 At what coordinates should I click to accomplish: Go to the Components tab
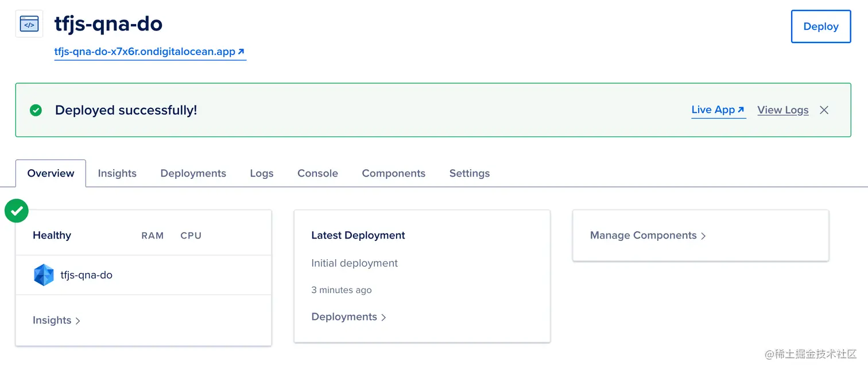(393, 173)
